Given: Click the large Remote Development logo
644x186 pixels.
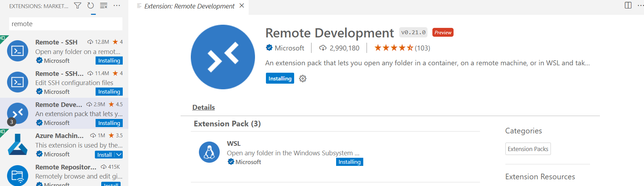Looking at the screenshot, I should 223,57.
